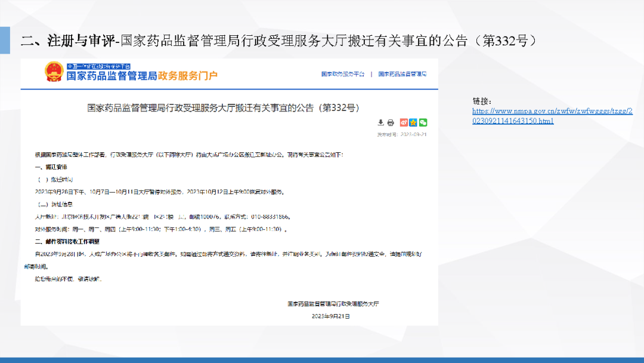Click the centered announcement title (第332号) on the webpage

click(x=223, y=108)
